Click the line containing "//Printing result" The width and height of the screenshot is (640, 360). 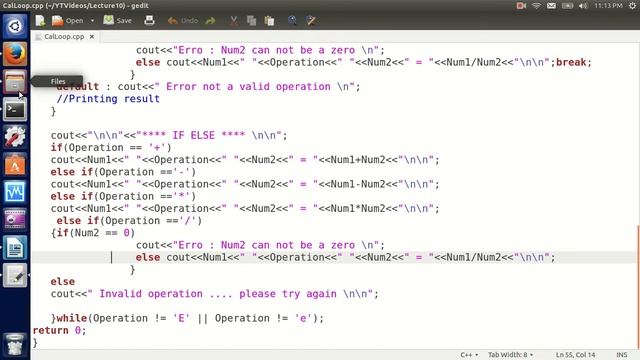108,99
